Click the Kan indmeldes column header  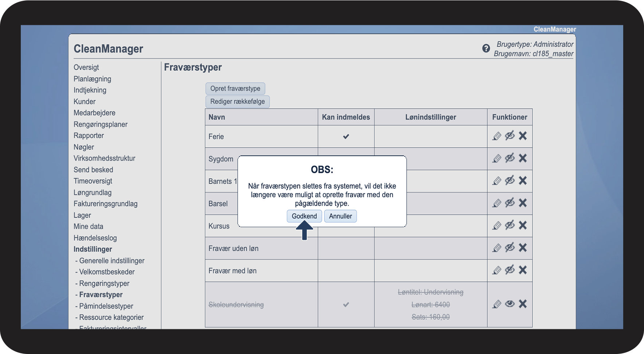point(346,117)
